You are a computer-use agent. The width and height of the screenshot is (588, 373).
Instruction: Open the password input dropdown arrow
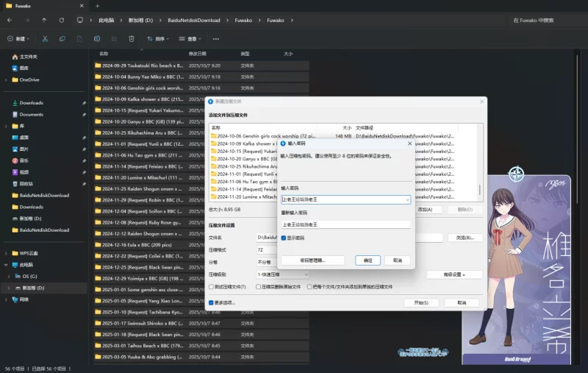[x=407, y=199]
